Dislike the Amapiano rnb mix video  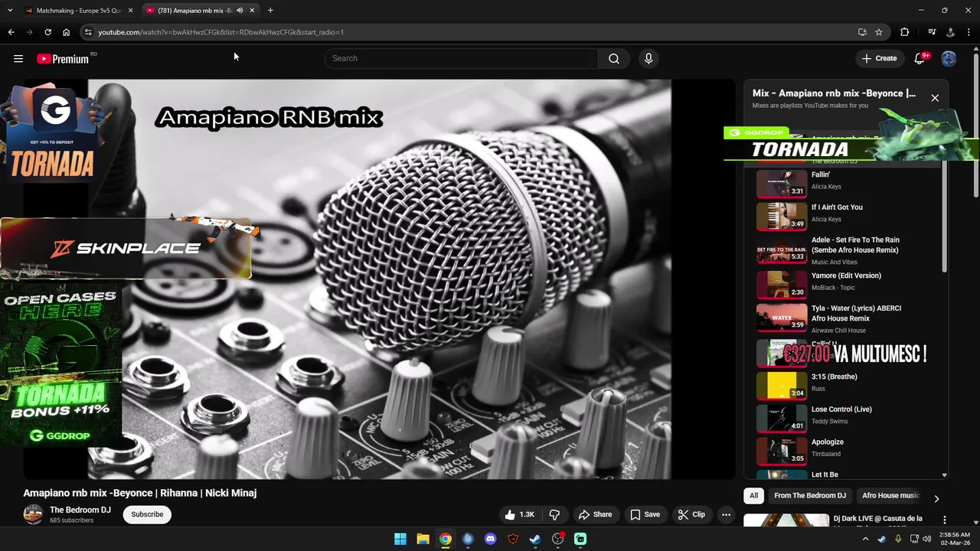click(555, 514)
